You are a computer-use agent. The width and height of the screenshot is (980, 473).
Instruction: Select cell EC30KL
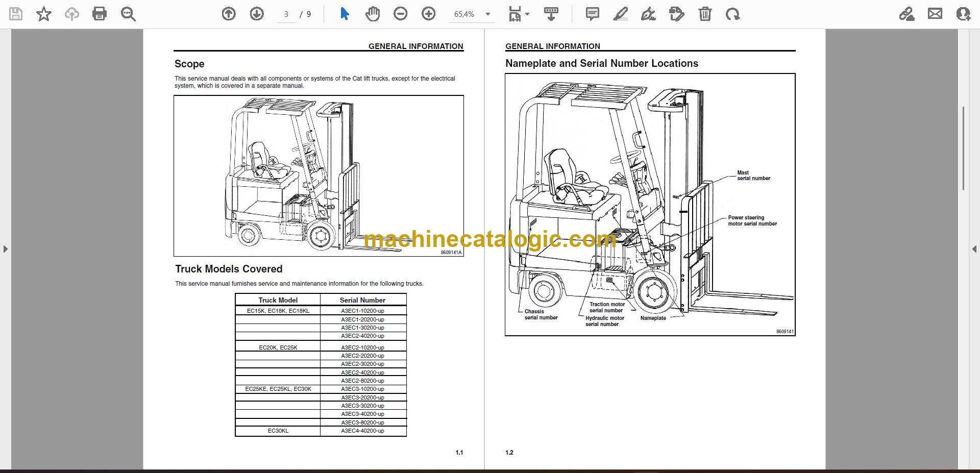[x=278, y=431]
